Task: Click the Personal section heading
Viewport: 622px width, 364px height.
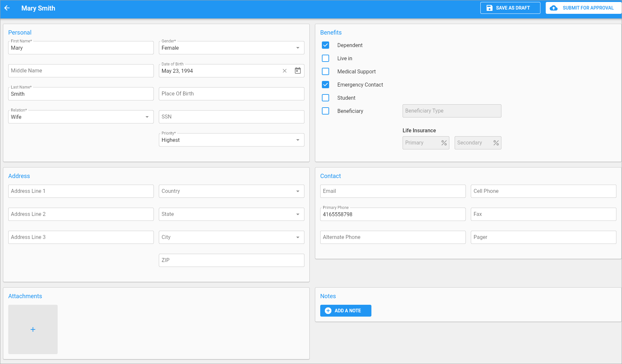Action: (20, 33)
